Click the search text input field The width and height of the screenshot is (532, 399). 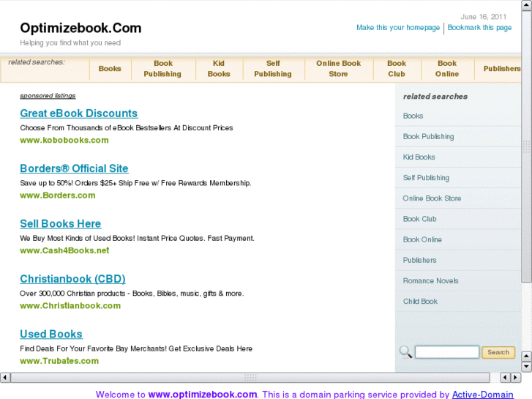[447, 352]
